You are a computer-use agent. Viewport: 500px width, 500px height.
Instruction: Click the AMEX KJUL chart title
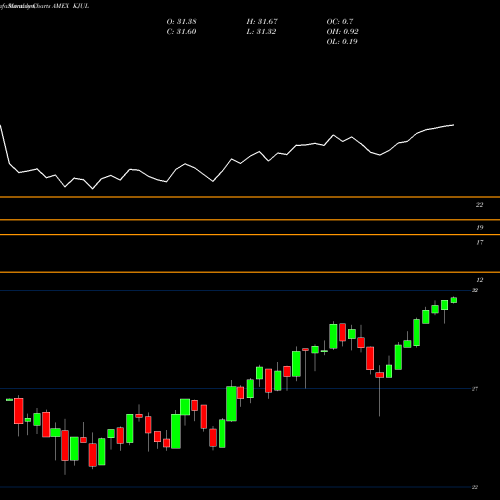(x=70, y=6)
